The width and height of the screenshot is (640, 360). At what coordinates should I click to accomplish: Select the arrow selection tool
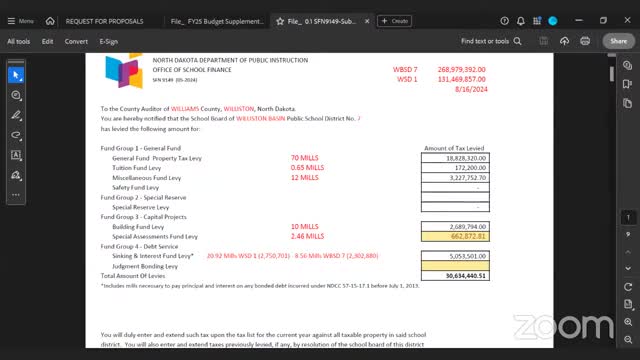click(16, 75)
